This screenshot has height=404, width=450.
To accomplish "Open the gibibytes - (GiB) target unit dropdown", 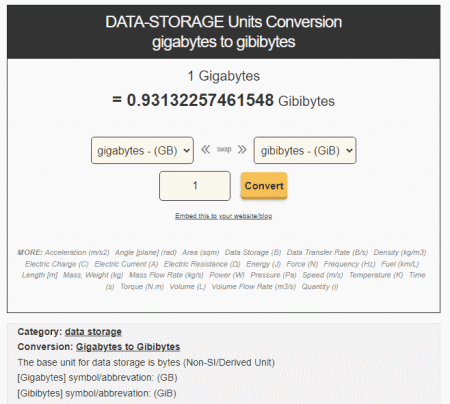I will [x=305, y=150].
